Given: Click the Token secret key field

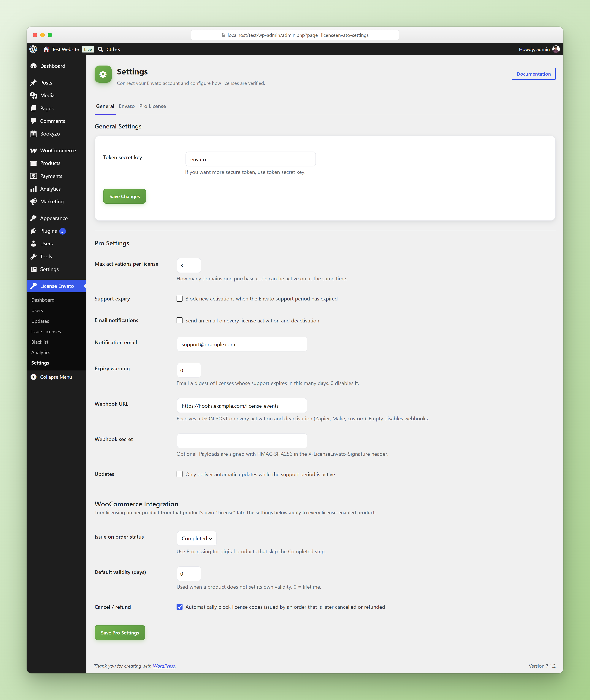Looking at the screenshot, I should [x=250, y=159].
